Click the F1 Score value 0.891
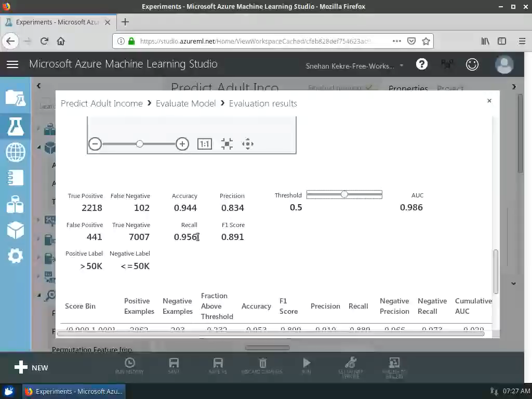Screen dimensions: 532x399 tap(232, 237)
